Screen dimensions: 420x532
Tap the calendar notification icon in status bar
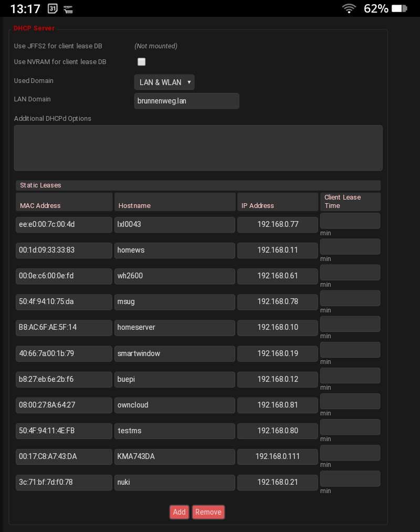[x=52, y=8]
